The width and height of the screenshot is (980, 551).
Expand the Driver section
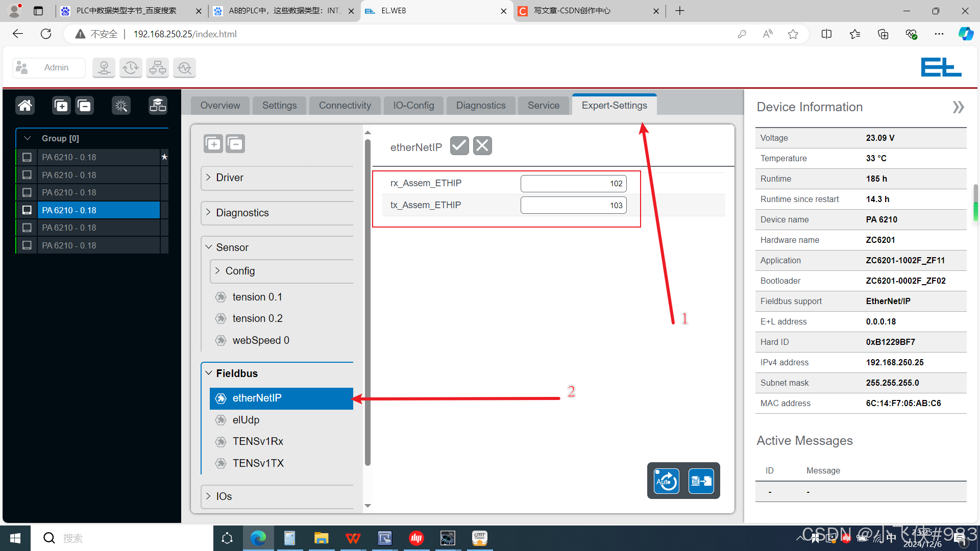(230, 178)
